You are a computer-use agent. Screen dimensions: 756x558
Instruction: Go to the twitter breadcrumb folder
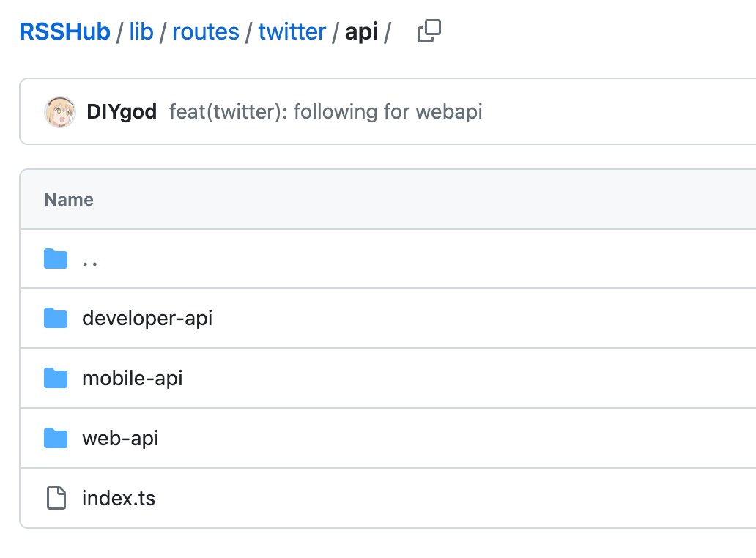tap(292, 31)
